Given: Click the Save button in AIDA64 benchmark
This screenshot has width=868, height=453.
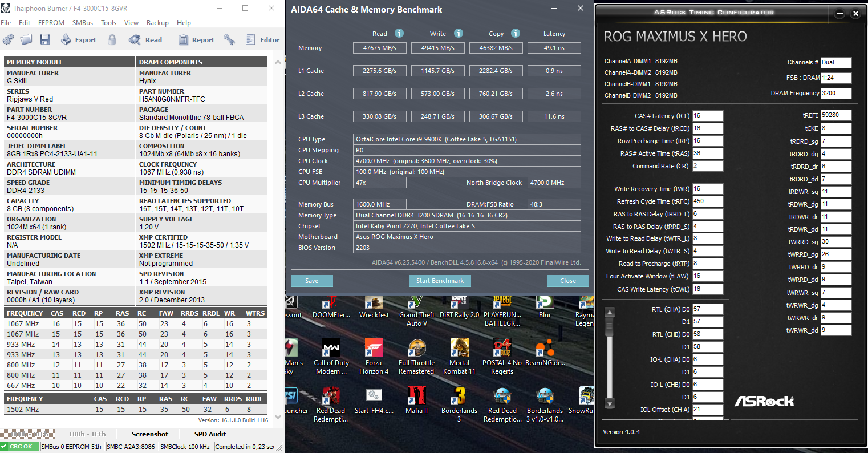Looking at the screenshot, I should [x=312, y=281].
